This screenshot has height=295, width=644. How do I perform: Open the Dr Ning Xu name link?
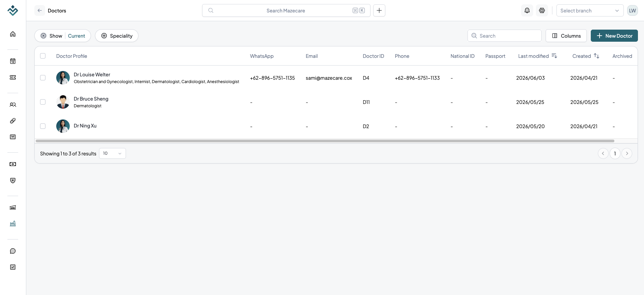click(85, 126)
